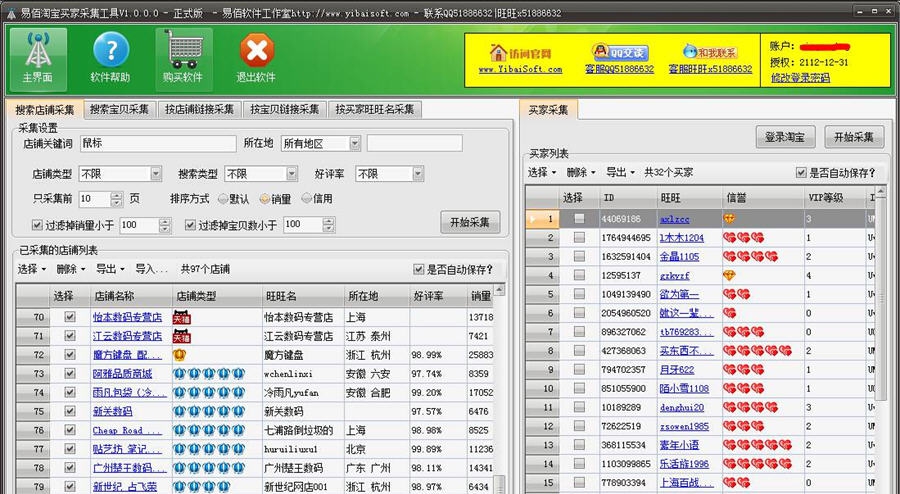Select 默认 sort radio button

(x=223, y=199)
